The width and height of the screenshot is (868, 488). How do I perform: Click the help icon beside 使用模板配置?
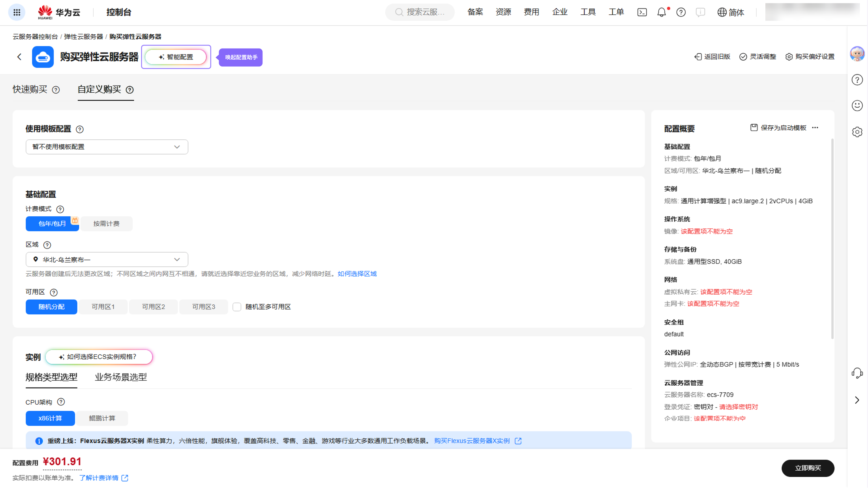tap(80, 129)
